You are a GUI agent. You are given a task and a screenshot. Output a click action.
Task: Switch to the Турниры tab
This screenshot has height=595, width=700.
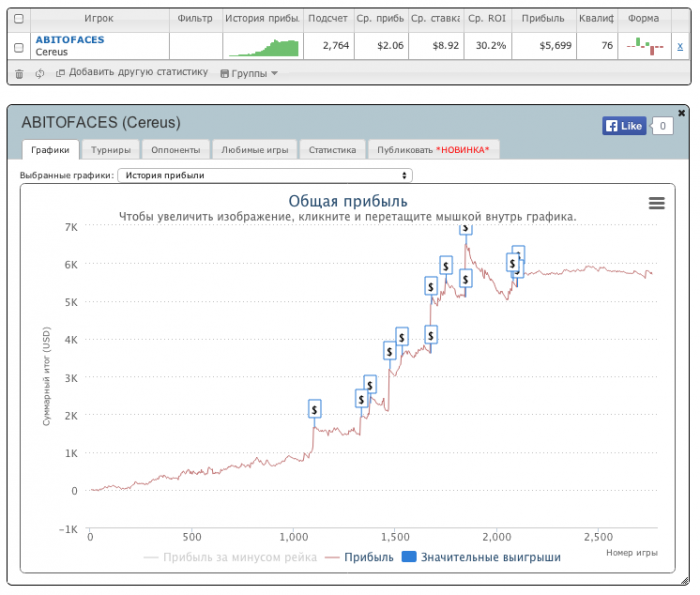(x=110, y=150)
